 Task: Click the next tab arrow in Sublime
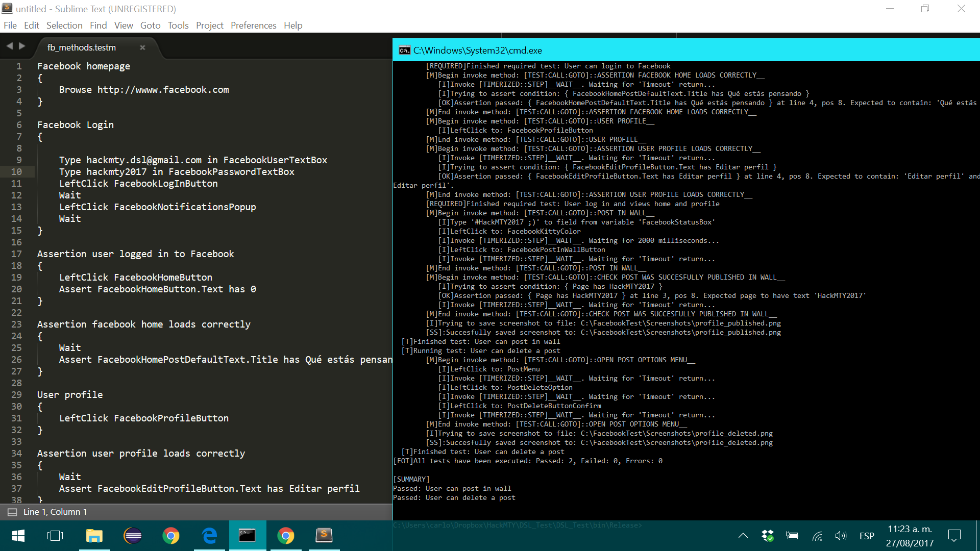(22, 46)
